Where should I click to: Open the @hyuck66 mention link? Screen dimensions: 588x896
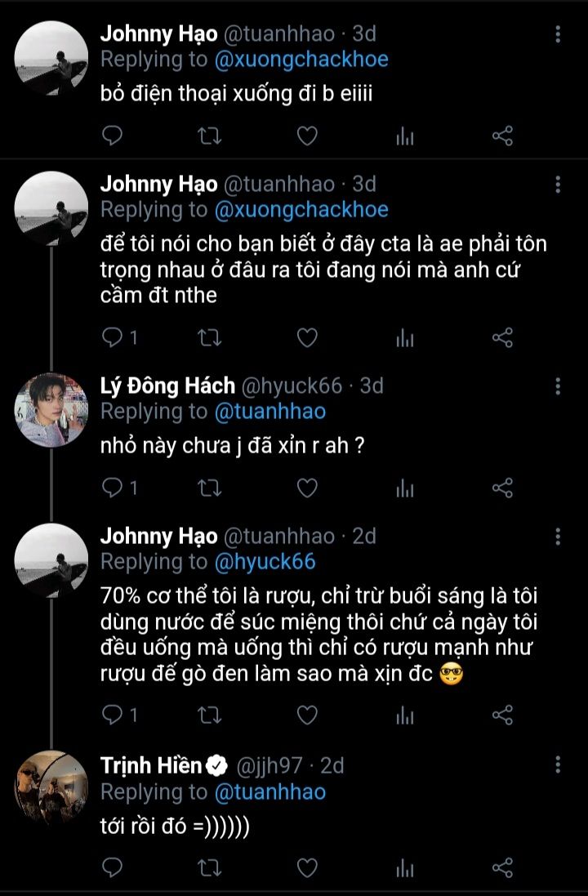coord(265,562)
